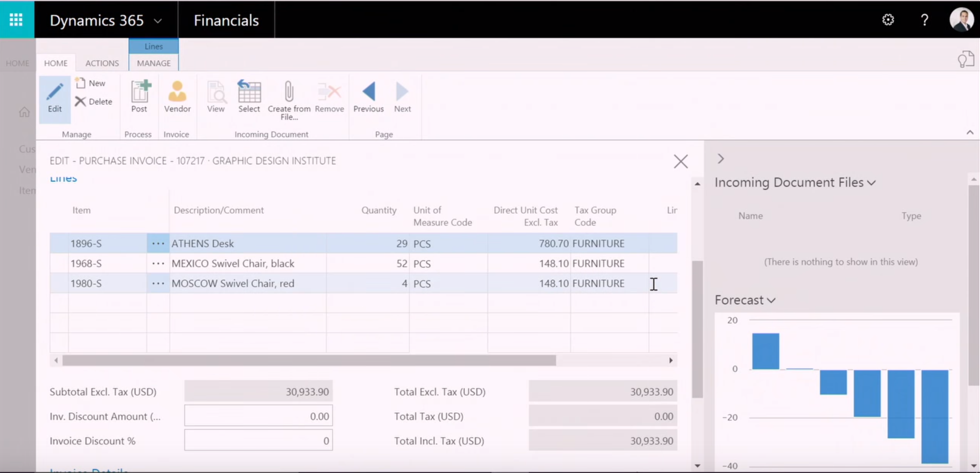Click the quantity 52 cell
Screen dimensions: 980x473
pos(368,263)
